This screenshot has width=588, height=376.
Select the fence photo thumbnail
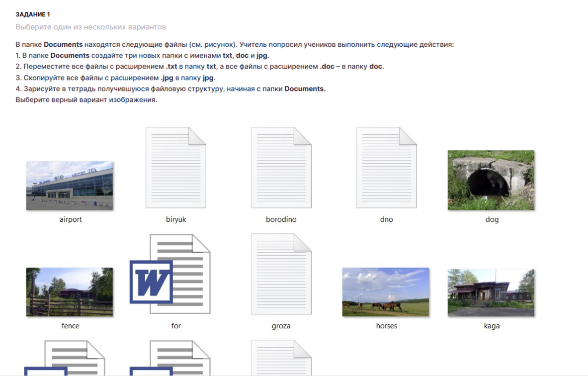(70, 292)
